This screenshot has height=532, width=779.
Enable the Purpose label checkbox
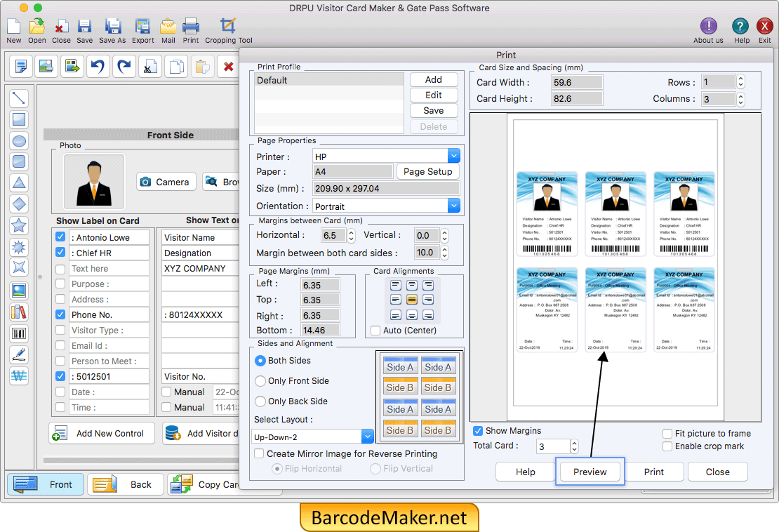tap(60, 284)
